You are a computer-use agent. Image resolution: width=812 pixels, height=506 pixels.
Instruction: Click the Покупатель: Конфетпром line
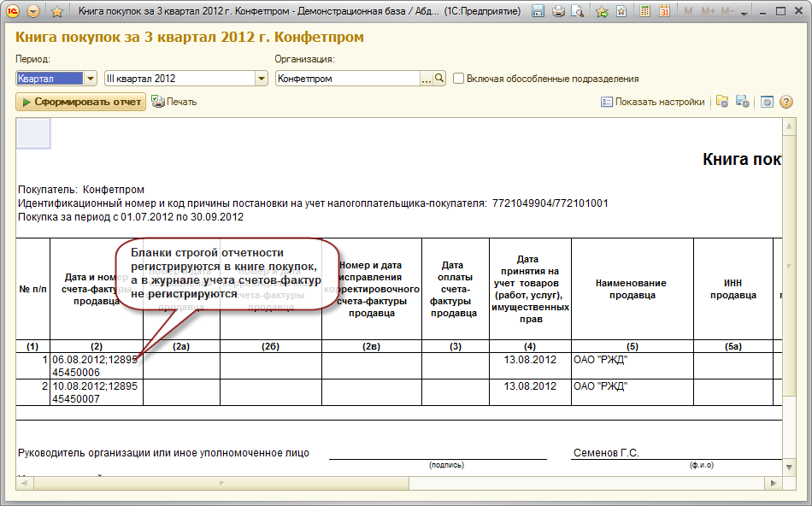click(81, 190)
